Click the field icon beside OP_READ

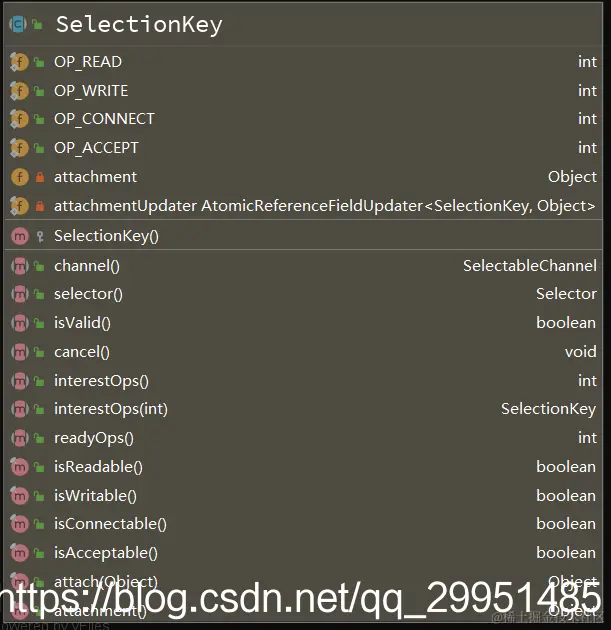pyautogui.click(x=19, y=62)
